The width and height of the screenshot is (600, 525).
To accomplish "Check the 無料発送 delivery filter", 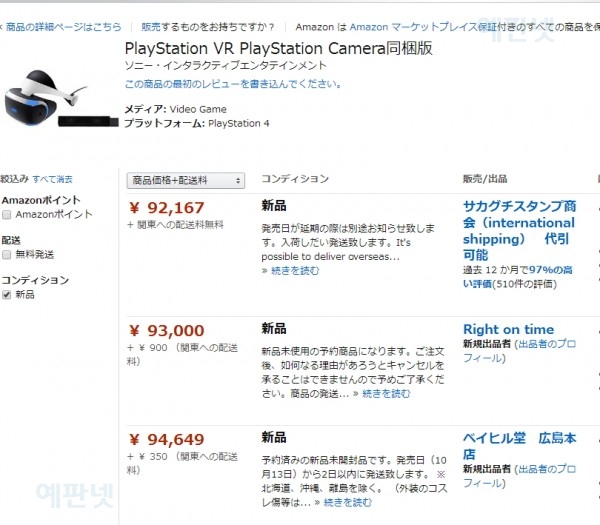I will [8, 255].
